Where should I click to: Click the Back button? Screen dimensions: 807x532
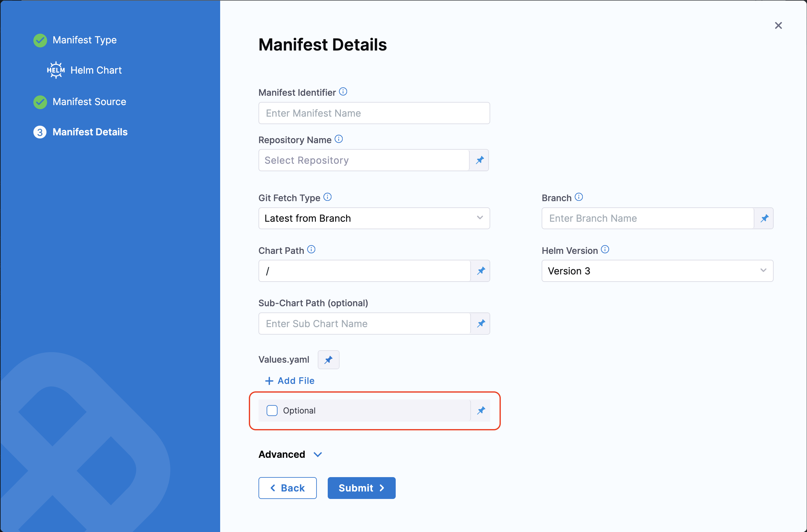[287, 488]
